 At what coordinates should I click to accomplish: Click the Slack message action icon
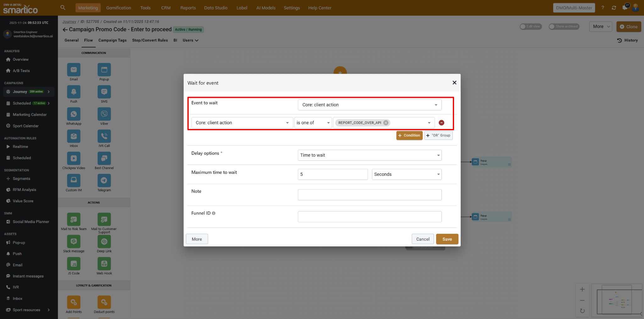[x=74, y=242]
